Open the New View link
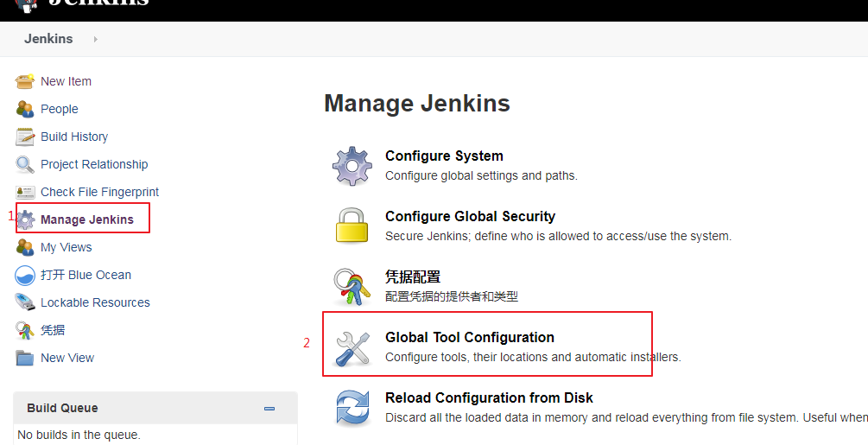This screenshot has height=445, width=868. point(67,358)
